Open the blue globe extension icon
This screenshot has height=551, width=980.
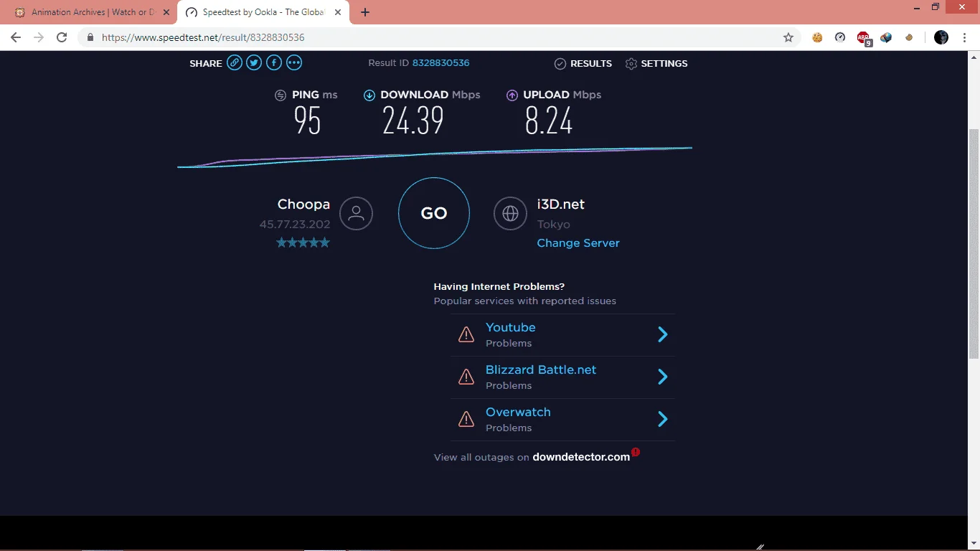point(886,37)
